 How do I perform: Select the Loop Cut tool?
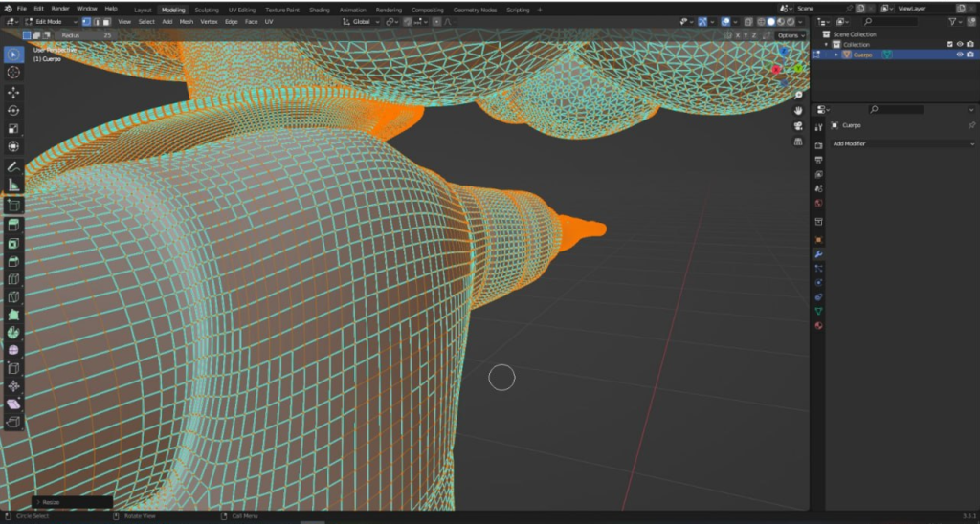tap(13, 279)
